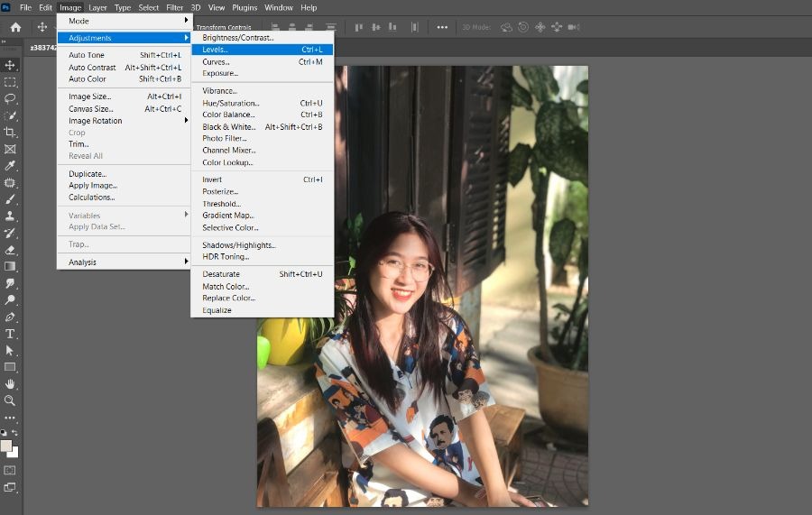
Task: Select the Path Selection tool
Action: [10, 351]
